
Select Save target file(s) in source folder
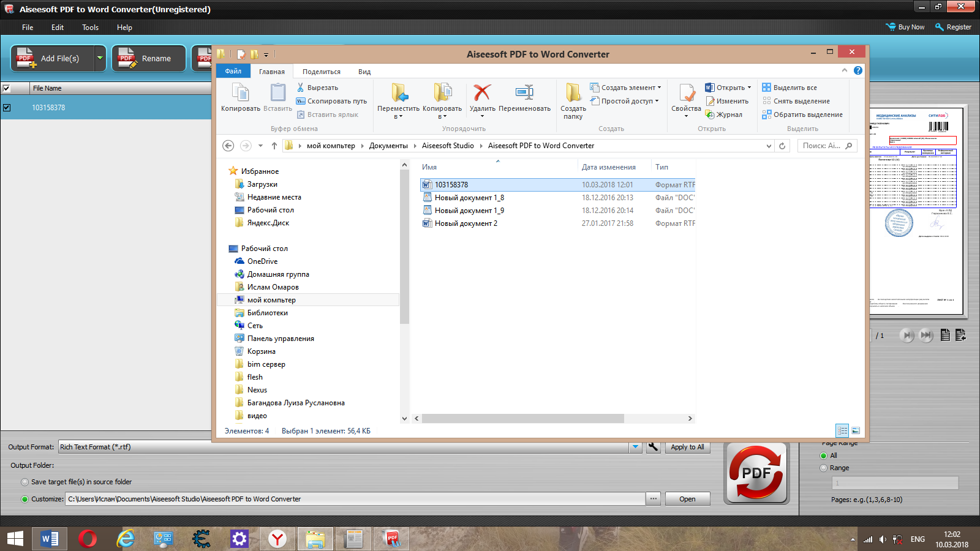coord(25,482)
